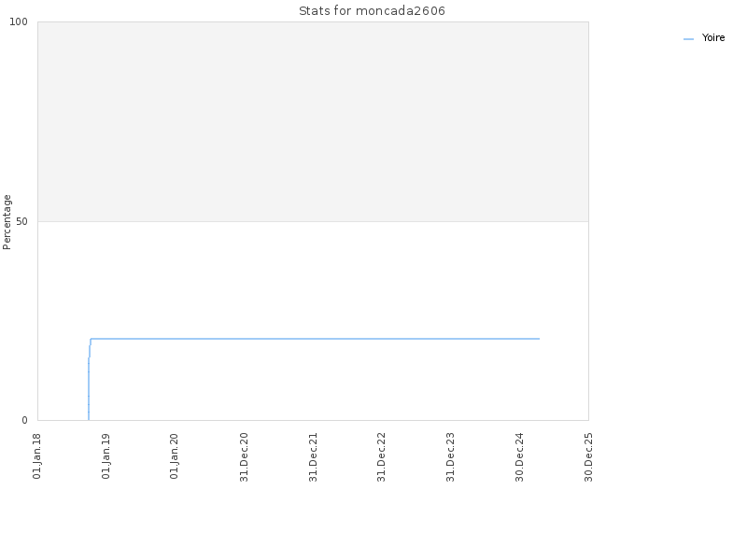Click the 100 label on y-axis
Screen dimensions: 747x560
[19, 21]
